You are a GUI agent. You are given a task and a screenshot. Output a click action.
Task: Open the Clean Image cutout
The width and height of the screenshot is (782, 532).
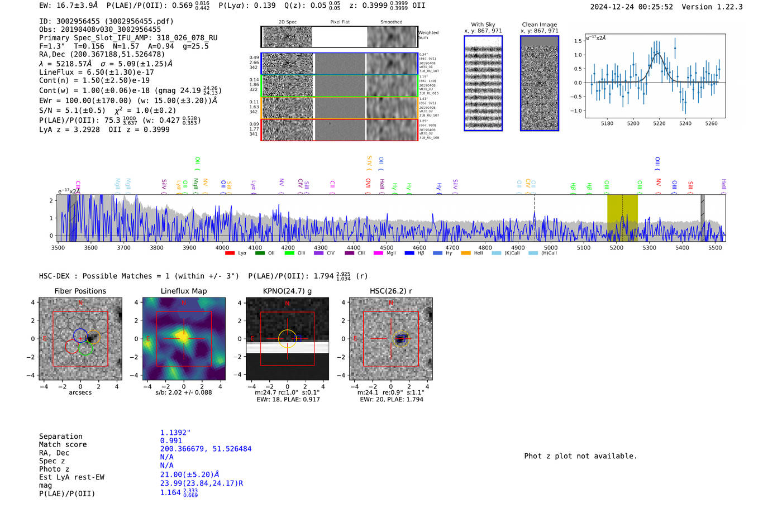point(540,83)
